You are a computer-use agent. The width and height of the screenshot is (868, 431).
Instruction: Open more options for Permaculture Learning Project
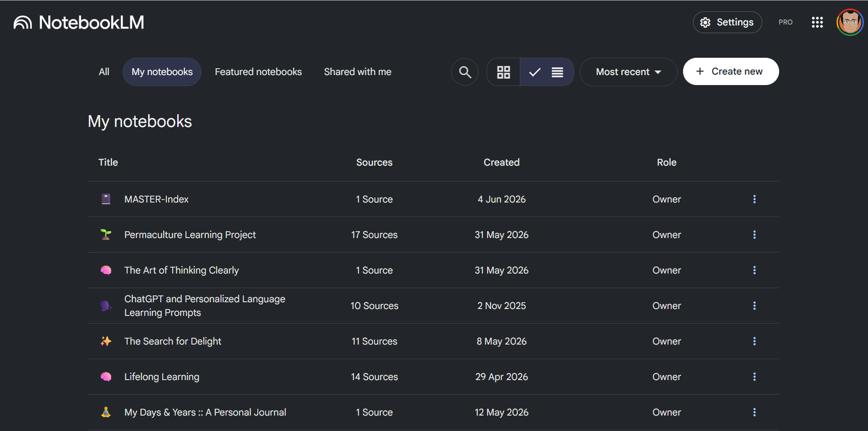coord(754,235)
